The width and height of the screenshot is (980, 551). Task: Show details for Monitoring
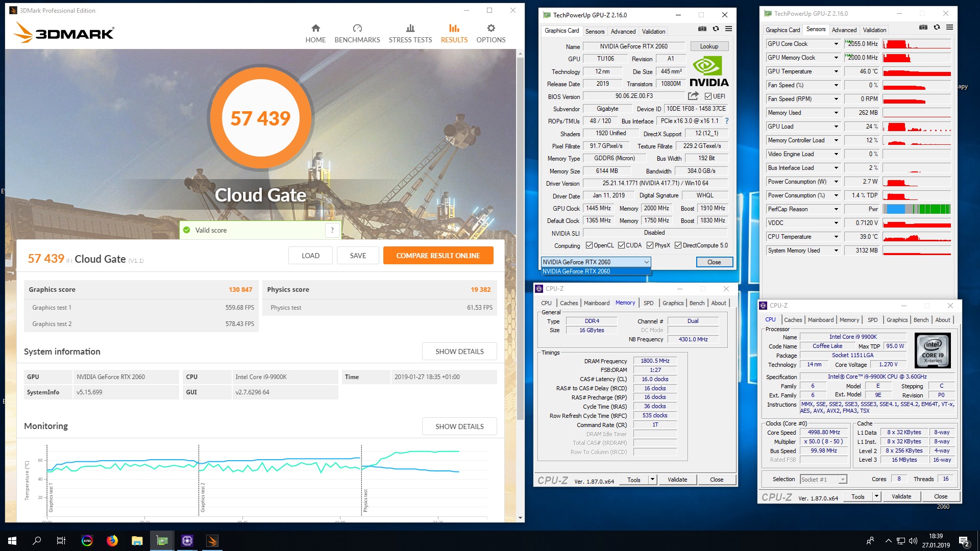[459, 427]
